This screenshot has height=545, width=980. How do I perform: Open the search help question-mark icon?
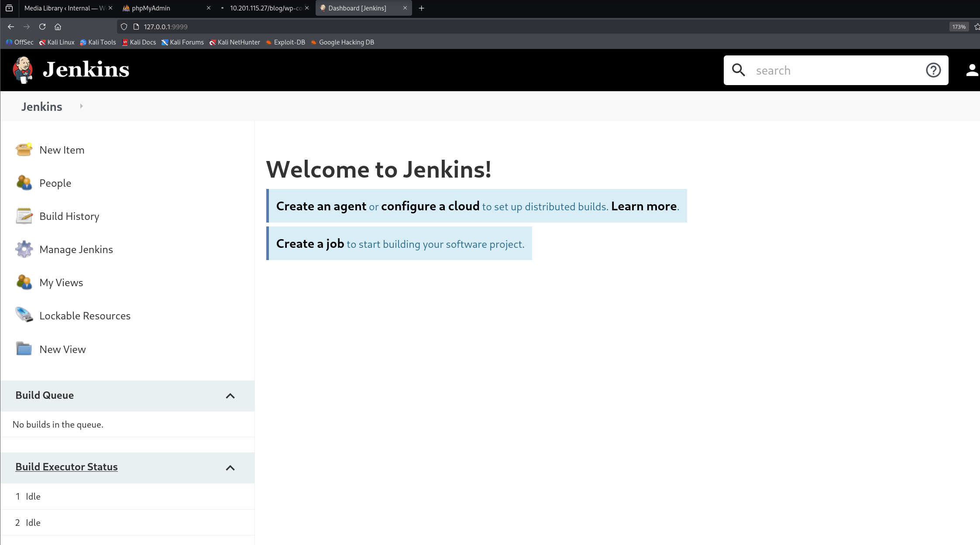(933, 70)
